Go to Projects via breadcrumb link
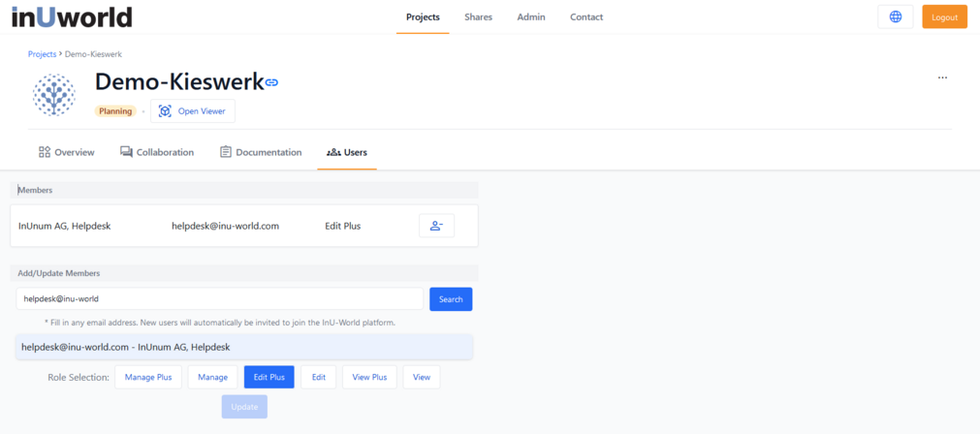 click(42, 54)
